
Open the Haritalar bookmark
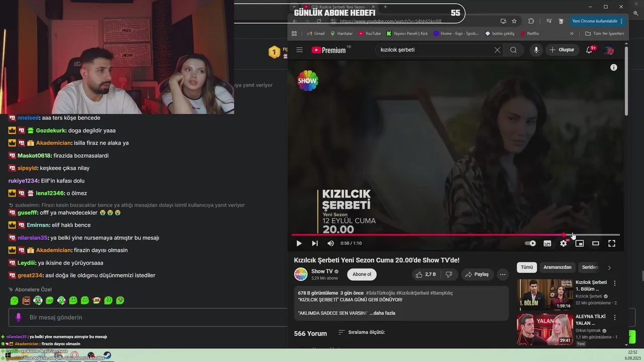point(341,34)
